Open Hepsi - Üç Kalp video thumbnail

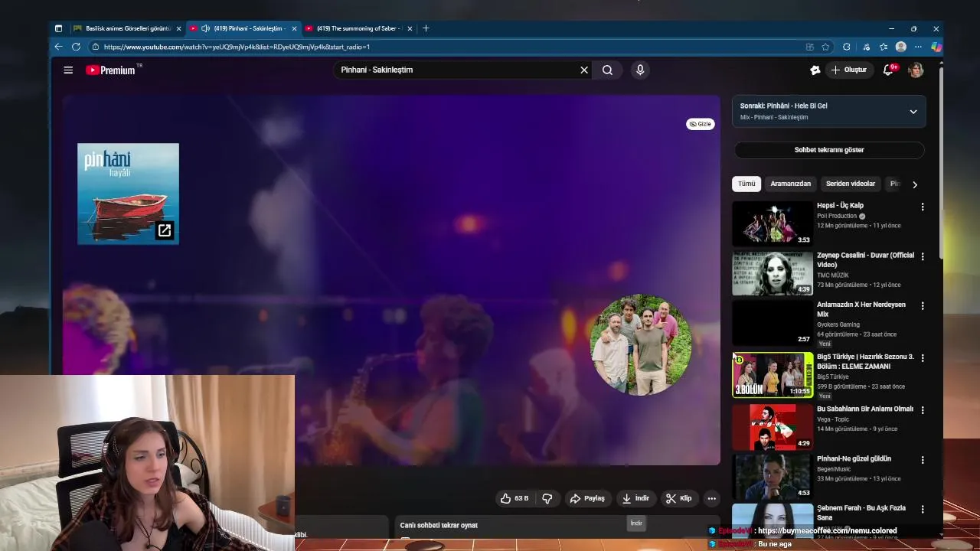[773, 223]
